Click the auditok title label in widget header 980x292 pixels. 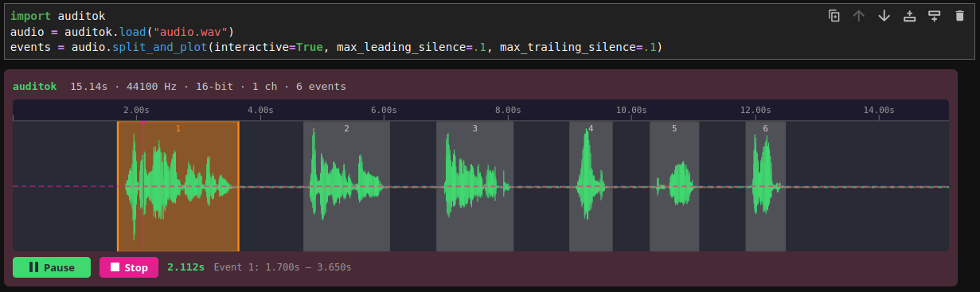tap(34, 86)
